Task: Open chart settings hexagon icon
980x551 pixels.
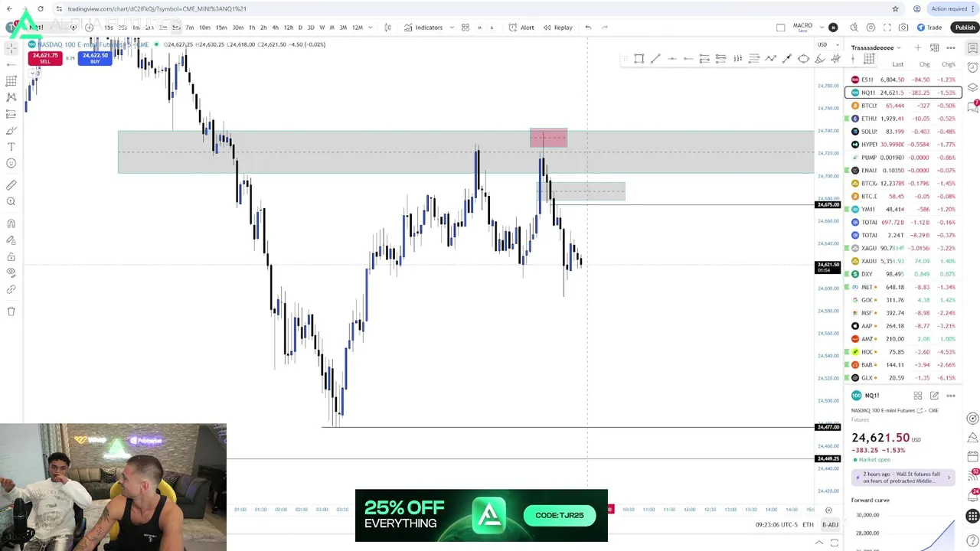Action: (871, 28)
